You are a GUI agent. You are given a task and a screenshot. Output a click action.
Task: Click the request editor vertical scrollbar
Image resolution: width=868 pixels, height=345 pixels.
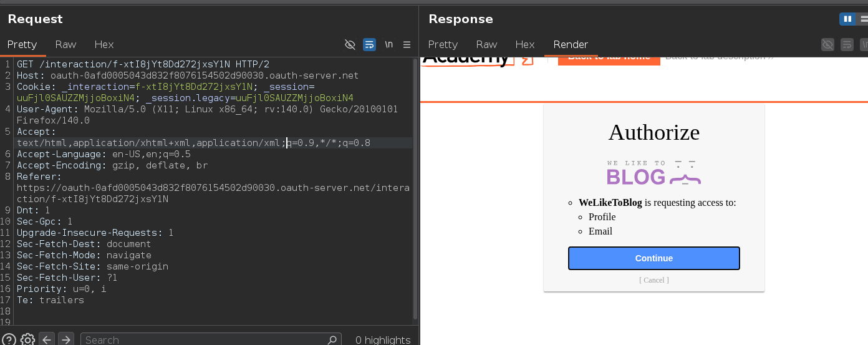tap(415, 187)
